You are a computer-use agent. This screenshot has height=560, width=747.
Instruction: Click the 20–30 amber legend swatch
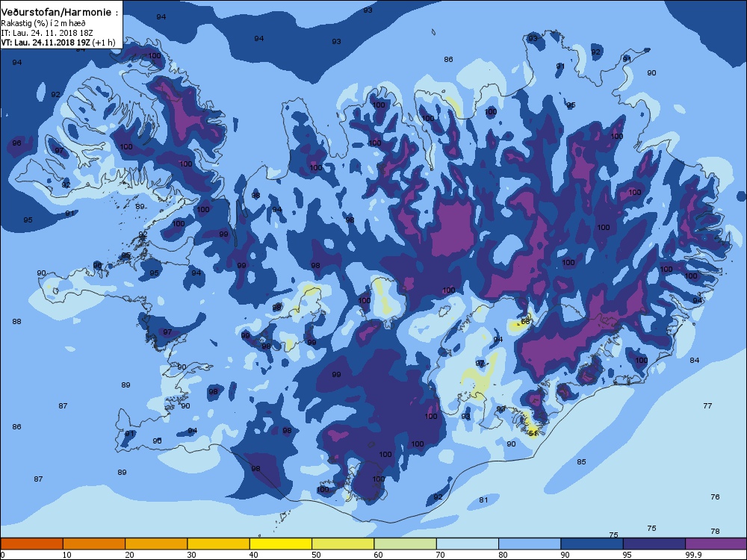156,544
